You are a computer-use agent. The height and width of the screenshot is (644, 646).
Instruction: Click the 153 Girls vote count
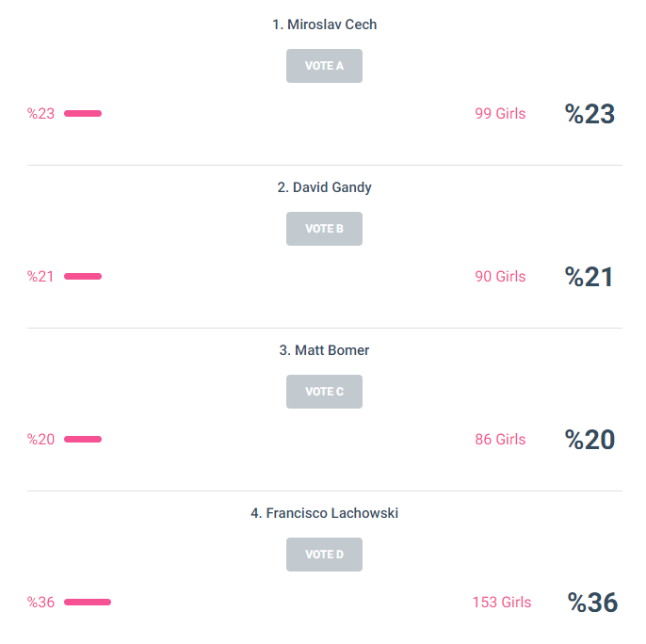click(501, 603)
